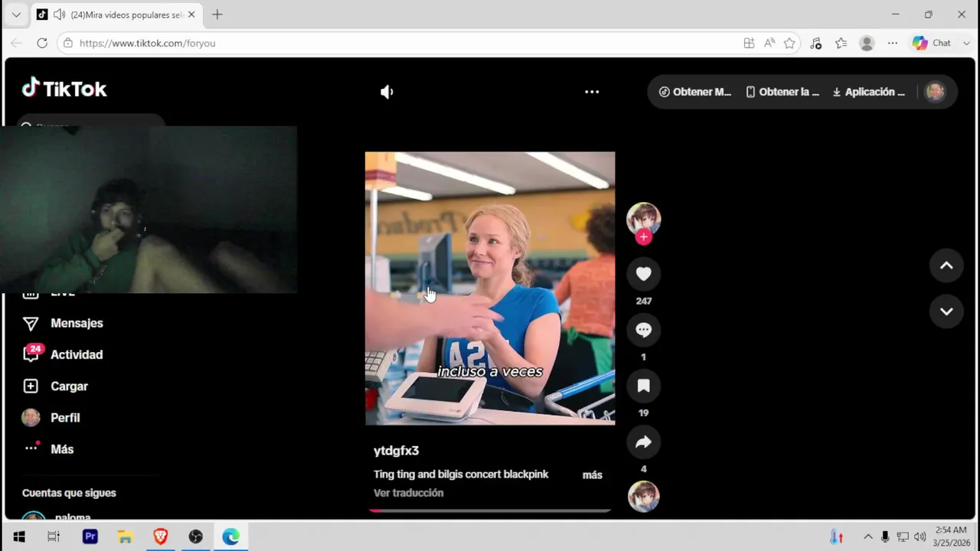The height and width of the screenshot is (551, 980).
Task: Click the browser address bar URL
Action: tap(147, 44)
